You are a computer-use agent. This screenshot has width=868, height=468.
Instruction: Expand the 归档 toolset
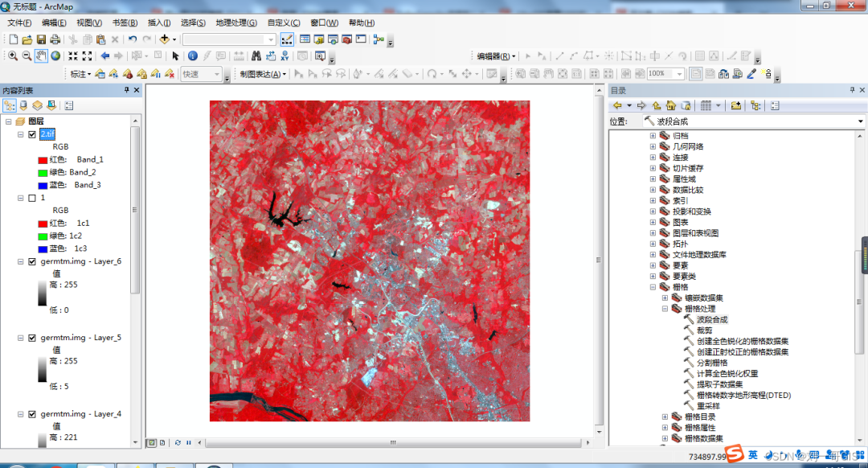click(653, 136)
